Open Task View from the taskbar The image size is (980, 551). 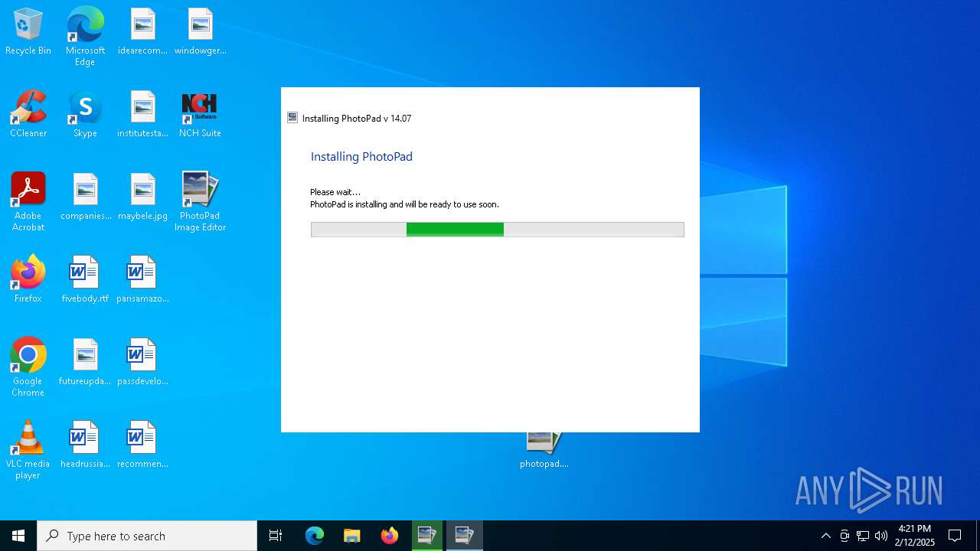(x=276, y=536)
